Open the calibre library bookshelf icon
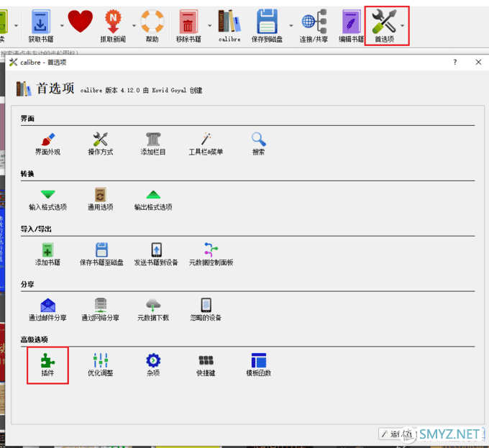The image size is (489, 448). click(x=229, y=26)
